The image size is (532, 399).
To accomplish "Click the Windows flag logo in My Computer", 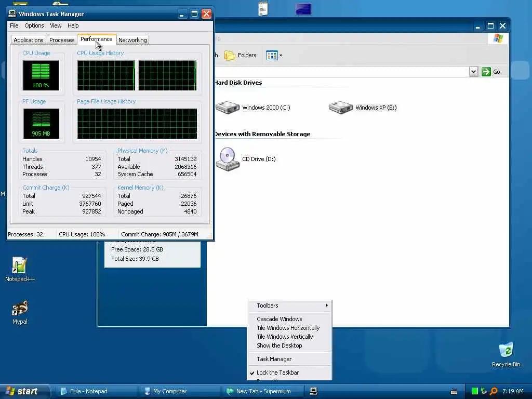I will [x=498, y=38].
